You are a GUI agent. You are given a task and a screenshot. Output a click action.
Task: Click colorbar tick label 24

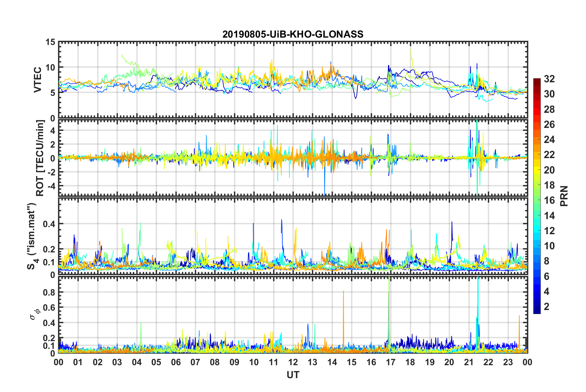(x=549, y=140)
